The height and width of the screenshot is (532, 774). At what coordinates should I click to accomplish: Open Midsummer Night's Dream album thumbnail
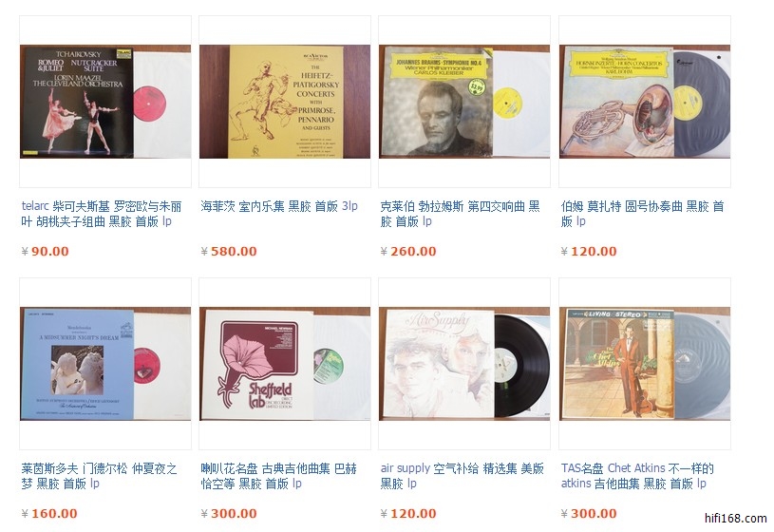pos(105,364)
